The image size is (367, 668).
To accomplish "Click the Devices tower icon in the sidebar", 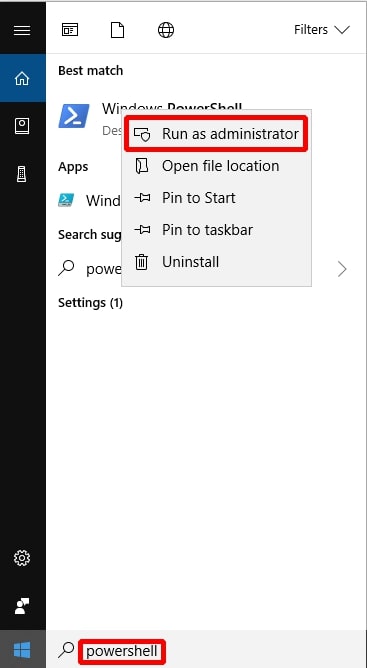I will click(22, 174).
